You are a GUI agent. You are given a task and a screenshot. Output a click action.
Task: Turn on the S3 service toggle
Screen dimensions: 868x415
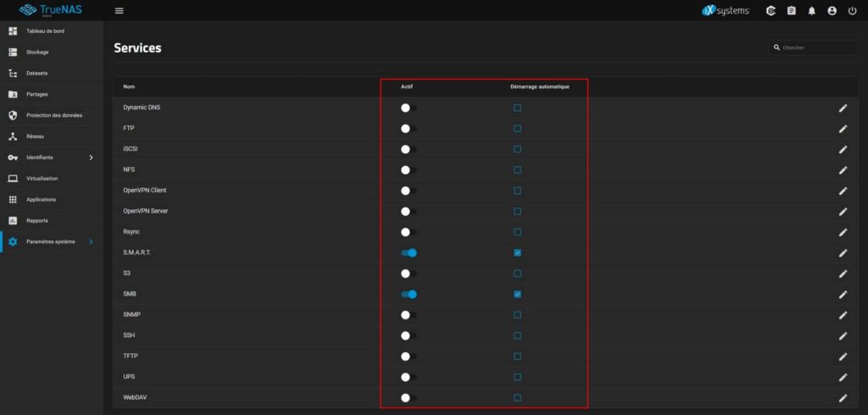point(409,274)
